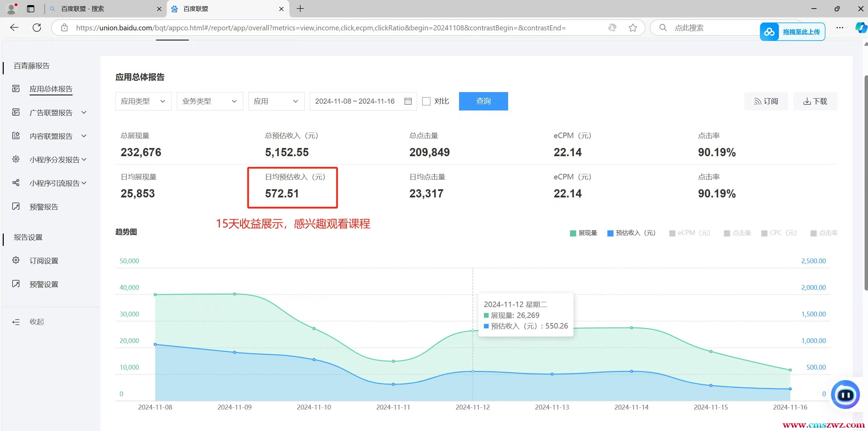Open 预警设置 in the sidebar
This screenshot has height=431, width=868.
44,284
